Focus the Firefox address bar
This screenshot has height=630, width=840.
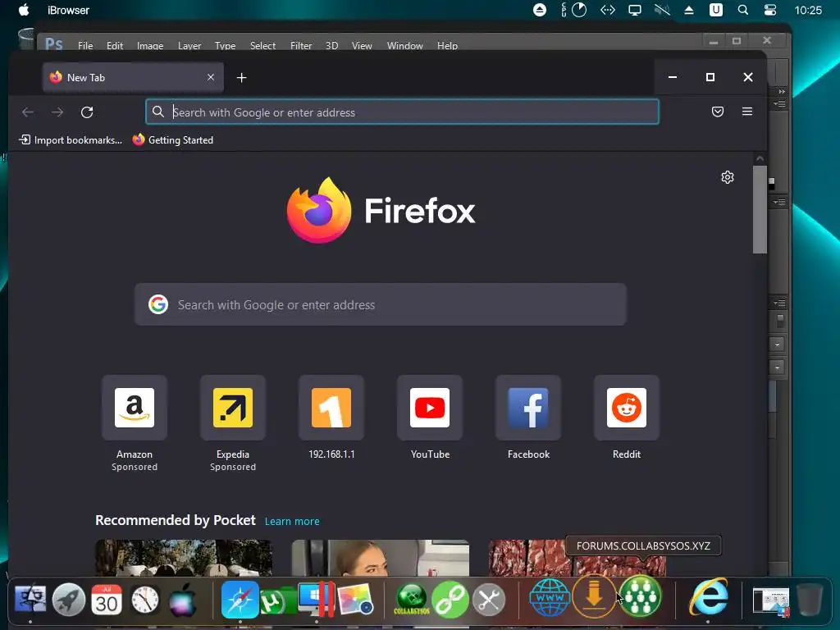402,112
